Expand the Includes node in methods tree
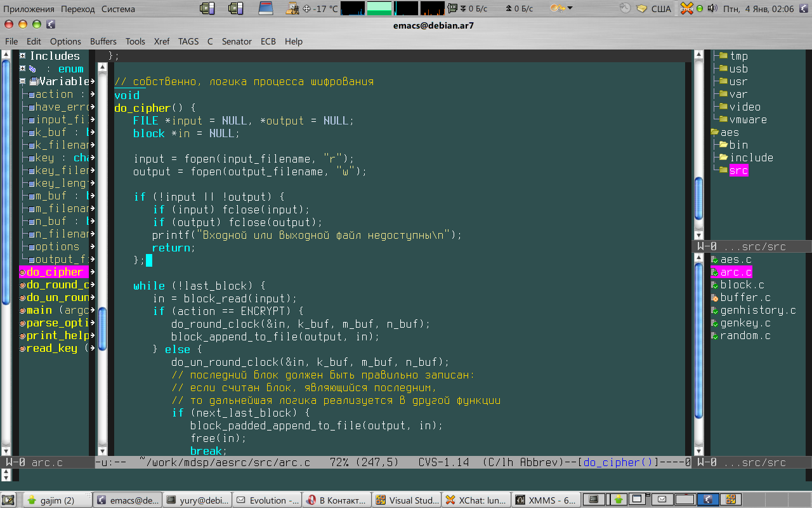The width and height of the screenshot is (812, 508). click(x=23, y=56)
